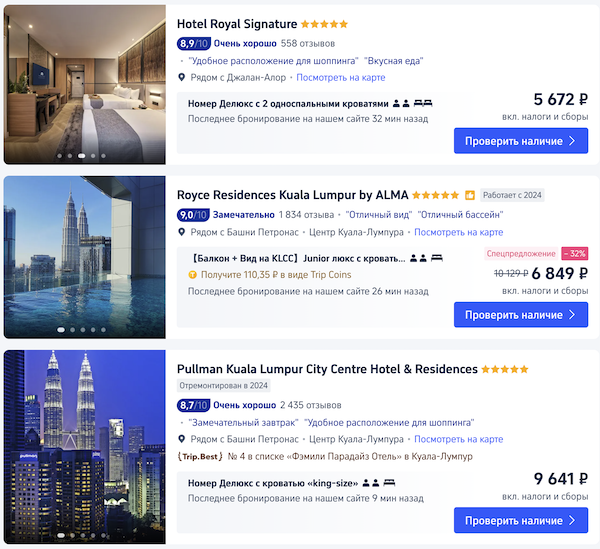Click the 8,9/10 rating badge of Hotel Royal Signature
This screenshot has width=600, height=549.
pyautogui.click(x=193, y=44)
